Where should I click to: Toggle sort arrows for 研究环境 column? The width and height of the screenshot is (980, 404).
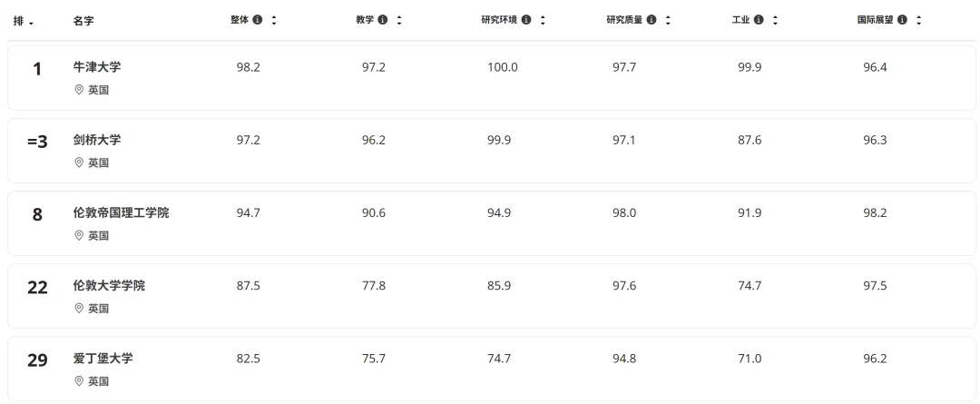pos(543,20)
